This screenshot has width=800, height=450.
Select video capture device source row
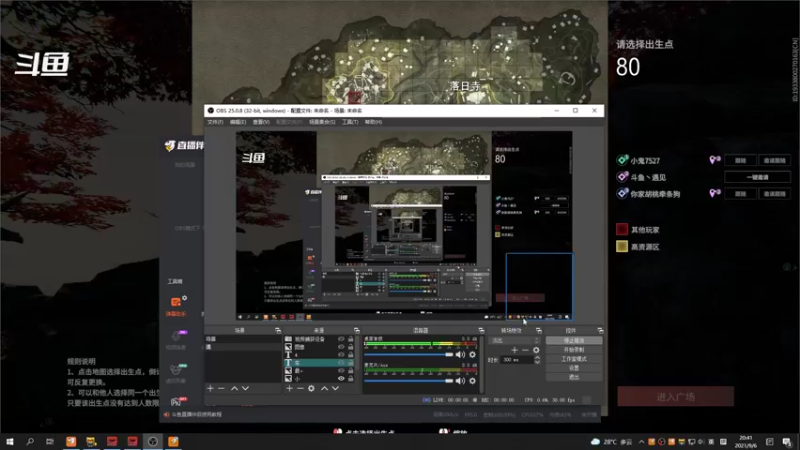[319, 339]
